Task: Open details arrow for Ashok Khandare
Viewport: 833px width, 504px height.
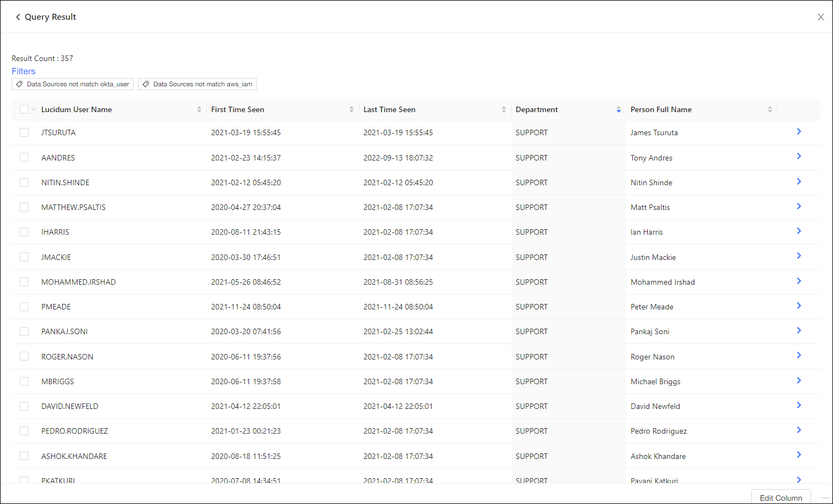Action: (x=799, y=455)
